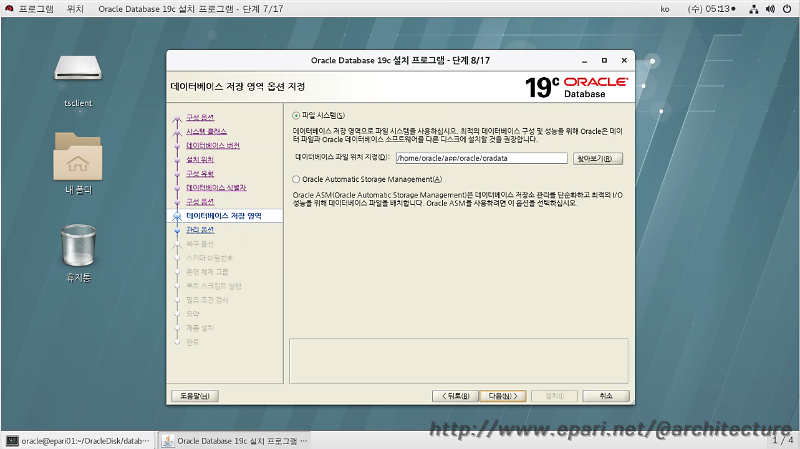Select the file system storage radio button
800x449 pixels.
click(296, 116)
